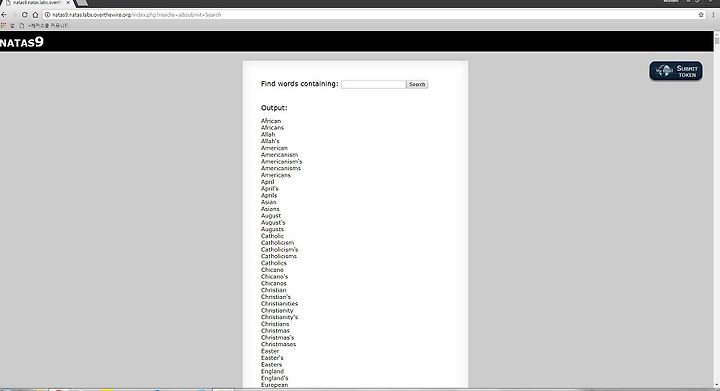Select the word 'Christmas' in output

(276, 331)
